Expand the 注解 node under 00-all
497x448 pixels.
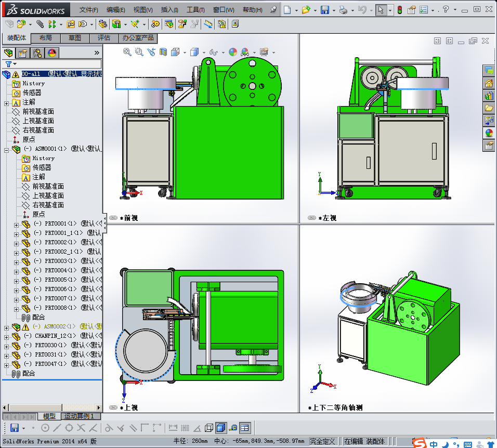6,103
